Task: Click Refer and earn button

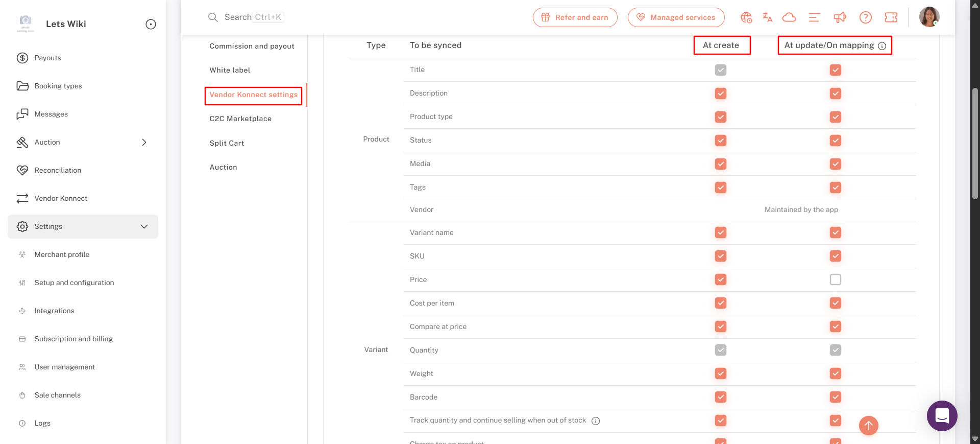Action: tap(575, 17)
